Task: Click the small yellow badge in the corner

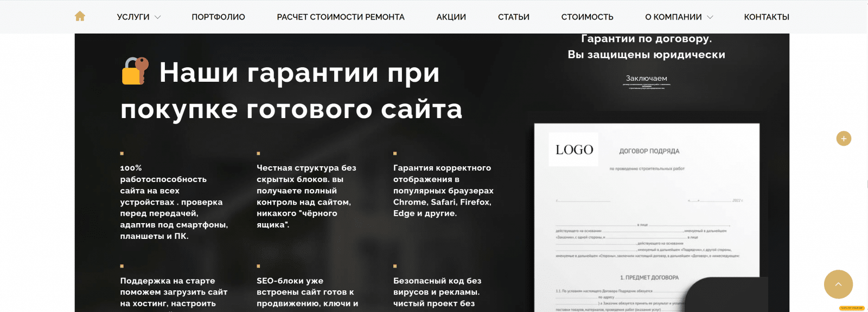Action: pyautogui.click(x=851, y=308)
